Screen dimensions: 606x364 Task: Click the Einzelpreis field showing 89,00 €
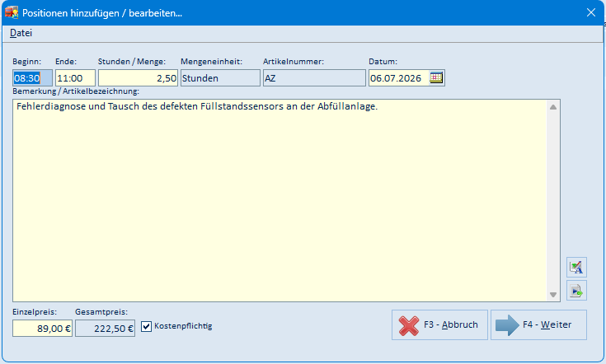click(x=43, y=329)
